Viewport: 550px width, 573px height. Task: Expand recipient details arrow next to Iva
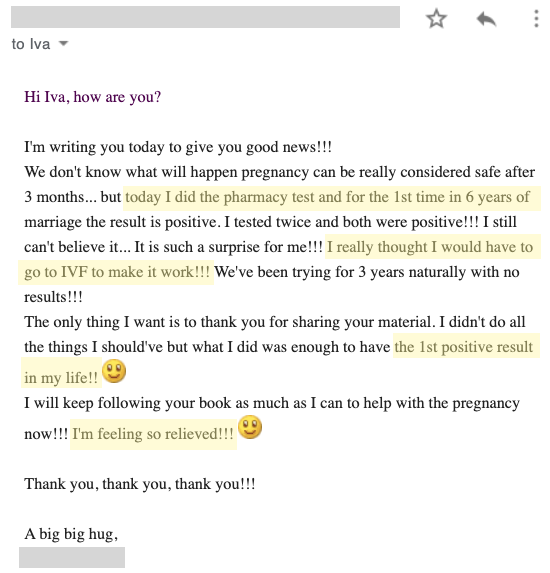coord(63,43)
